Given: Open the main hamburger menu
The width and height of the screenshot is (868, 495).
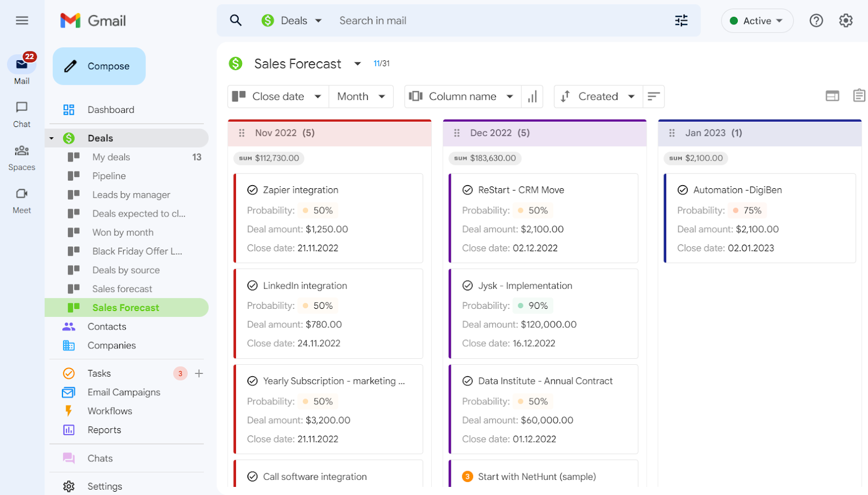Looking at the screenshot, I should pos(22,21).
